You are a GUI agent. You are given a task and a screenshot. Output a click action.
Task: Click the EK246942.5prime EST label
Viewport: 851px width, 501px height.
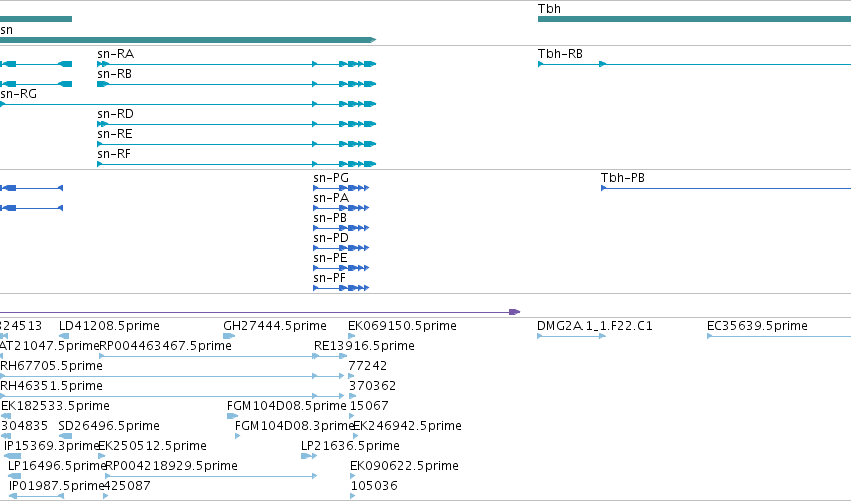click(407, 426)
